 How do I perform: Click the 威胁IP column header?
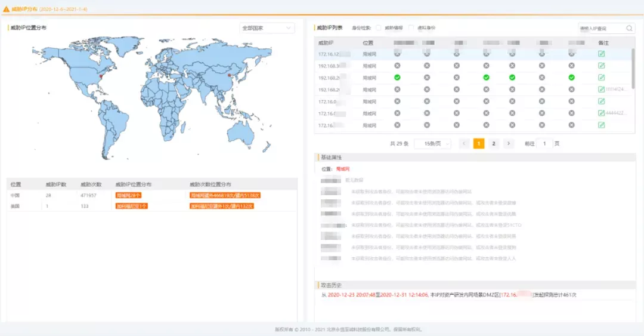pos(326,43)
